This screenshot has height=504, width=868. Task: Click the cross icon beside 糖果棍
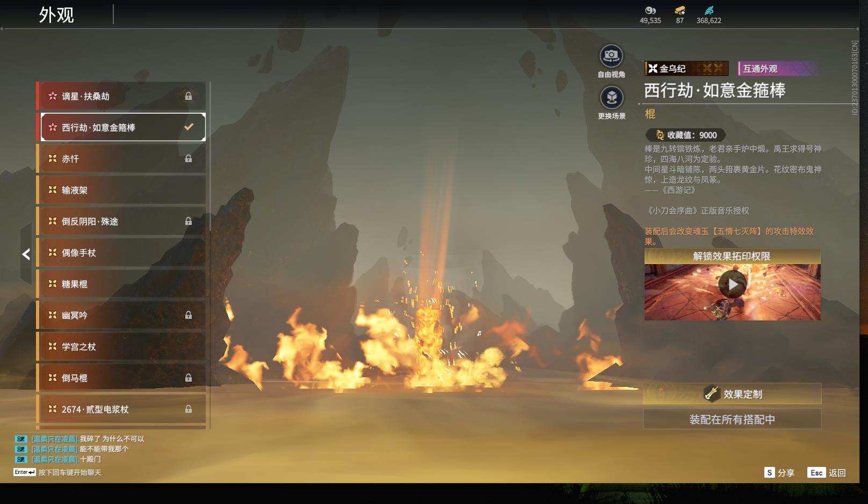tap(53, 284)
